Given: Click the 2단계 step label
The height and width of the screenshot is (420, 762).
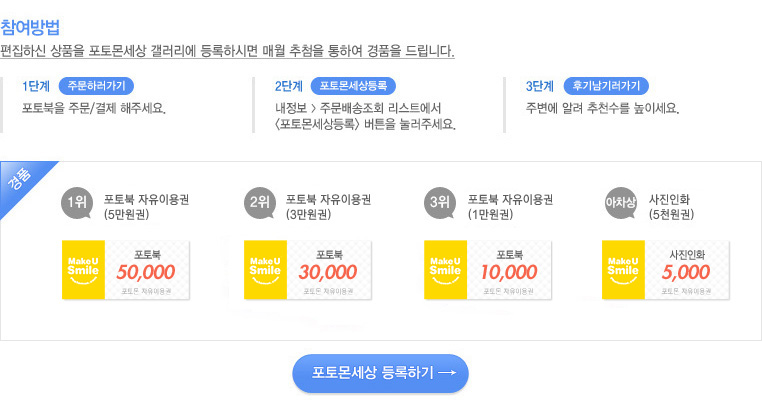Looking at the screenshot, I should coord(289,87).
